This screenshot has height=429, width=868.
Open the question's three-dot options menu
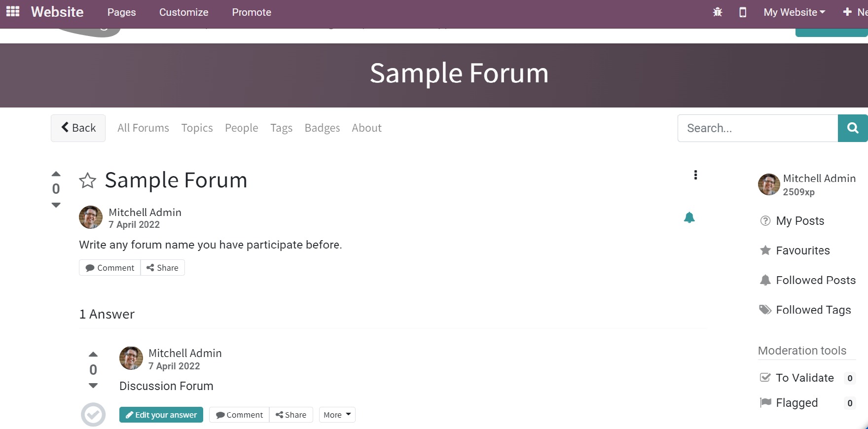(695, 175)
